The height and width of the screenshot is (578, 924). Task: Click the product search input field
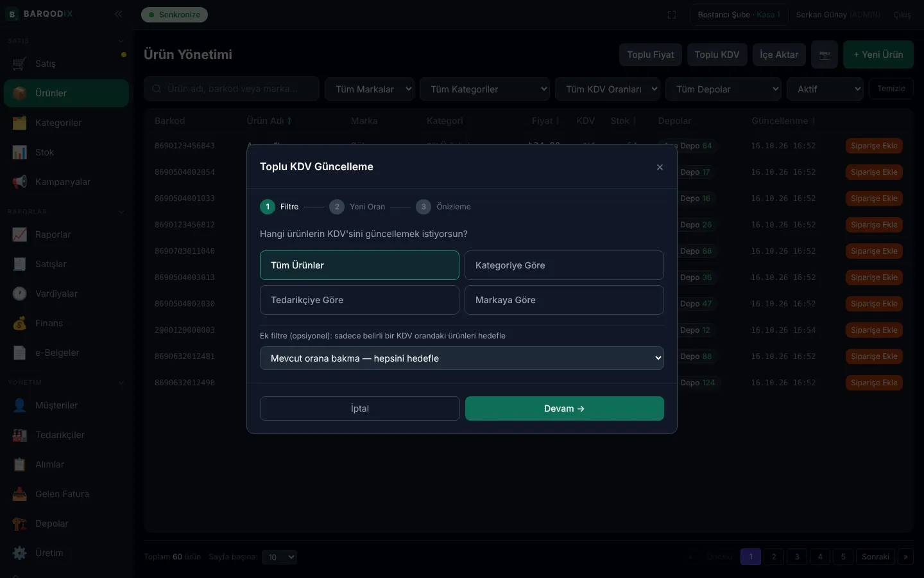click(232, 89)
